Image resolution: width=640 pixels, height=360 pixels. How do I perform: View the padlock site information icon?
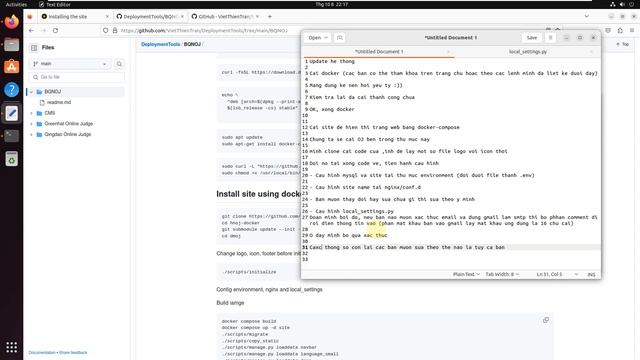[115, 31]
